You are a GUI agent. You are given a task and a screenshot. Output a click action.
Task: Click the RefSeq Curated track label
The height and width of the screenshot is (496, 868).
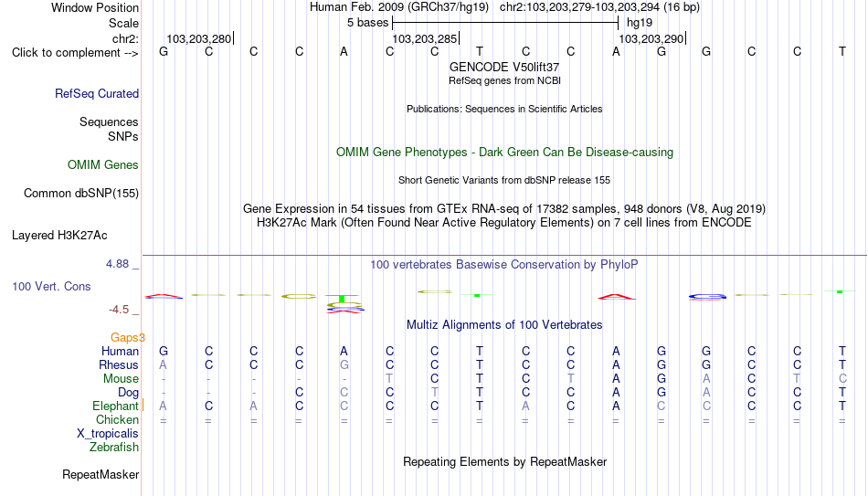[97, 93]
